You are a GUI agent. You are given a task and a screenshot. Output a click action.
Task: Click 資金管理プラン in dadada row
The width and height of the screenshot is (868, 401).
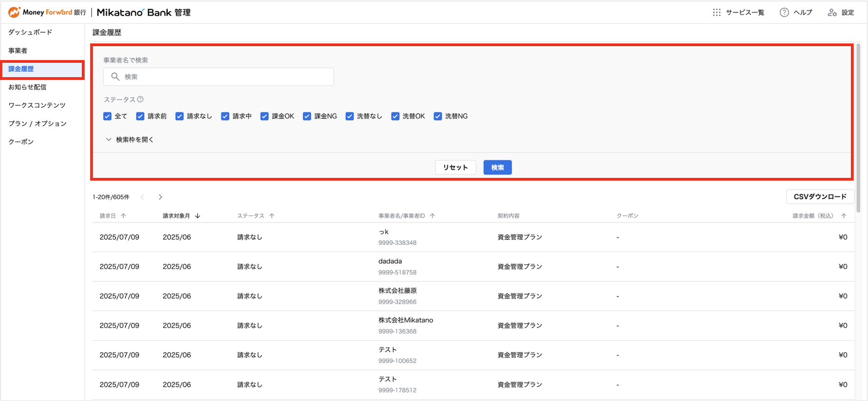pyautogui.click(x=520, y=267)
